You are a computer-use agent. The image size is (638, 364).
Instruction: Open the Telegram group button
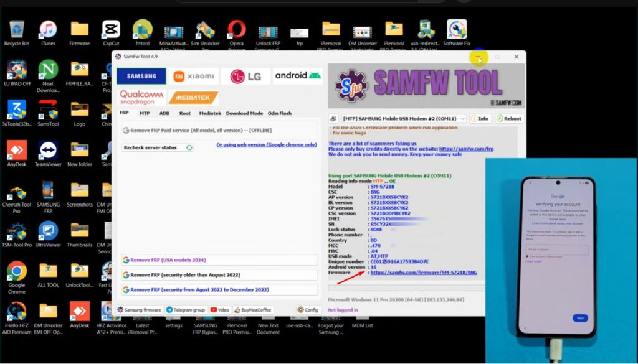[186, 309]
